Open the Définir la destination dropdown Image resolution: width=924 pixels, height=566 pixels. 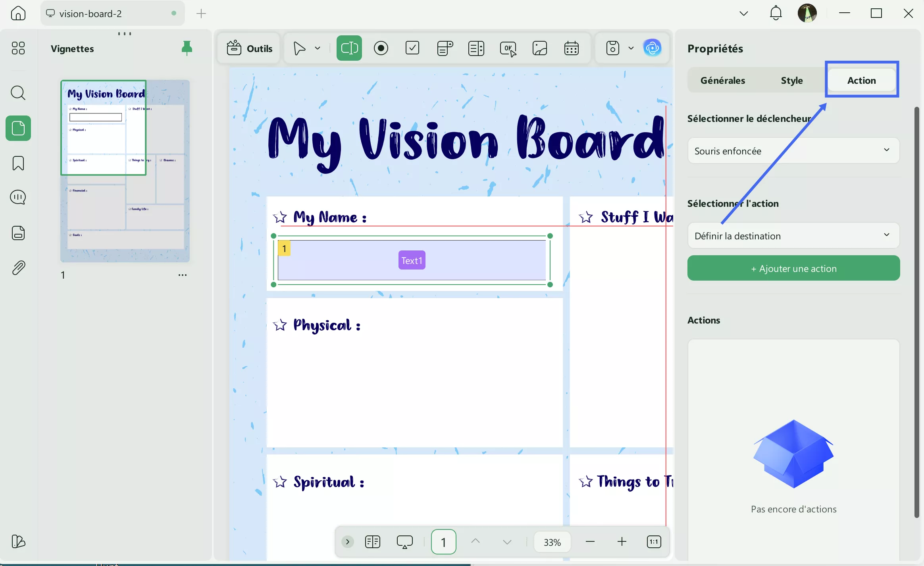point(793,236)
